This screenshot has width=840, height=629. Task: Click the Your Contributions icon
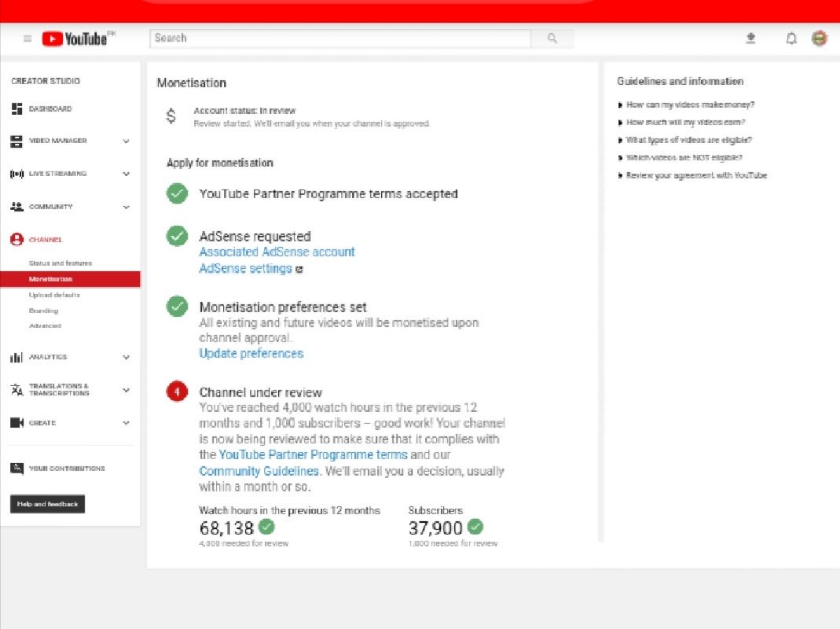click(x=17, y=468)
